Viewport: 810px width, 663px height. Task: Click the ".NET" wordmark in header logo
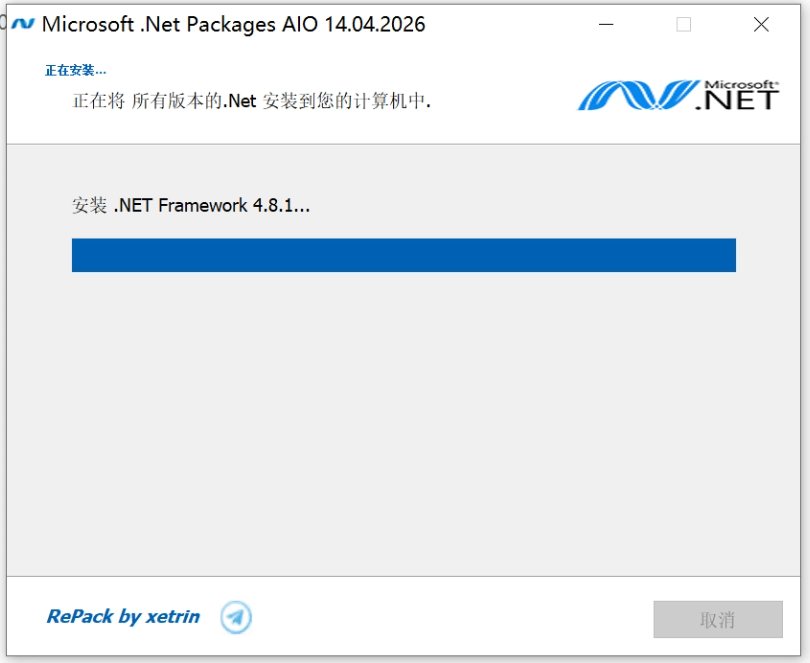(x=738, y=99)
